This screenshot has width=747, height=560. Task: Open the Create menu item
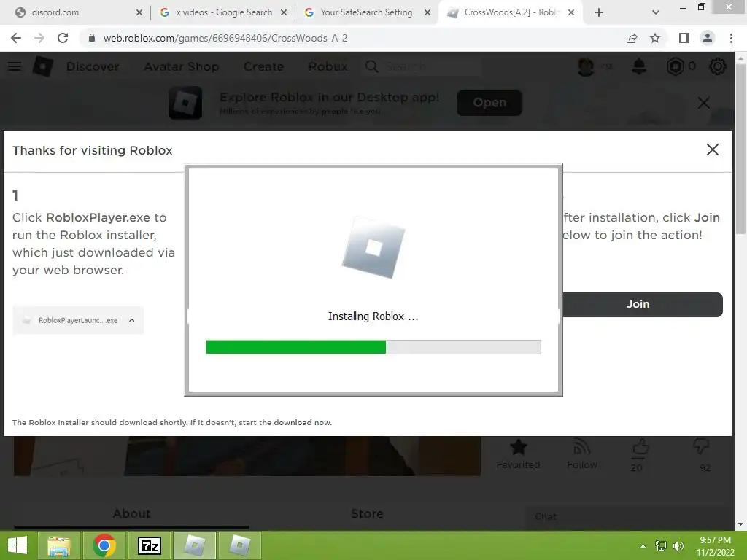coord(263,66)
